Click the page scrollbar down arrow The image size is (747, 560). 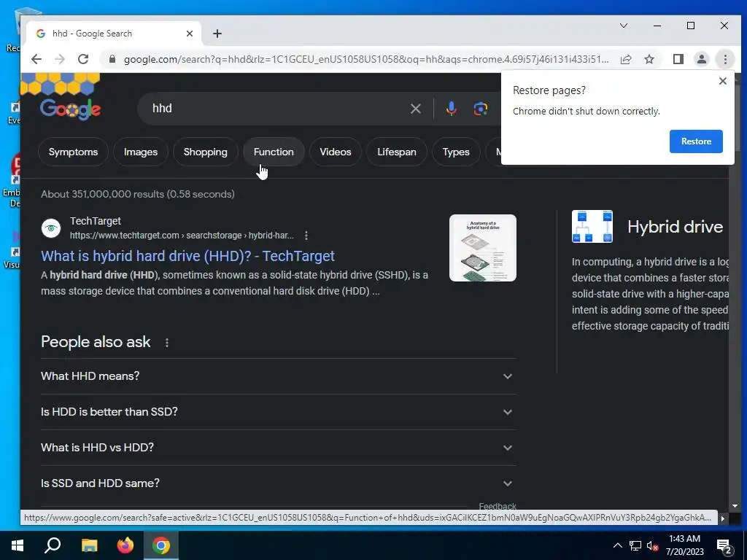pyautogui.click(x=735, y=506)
